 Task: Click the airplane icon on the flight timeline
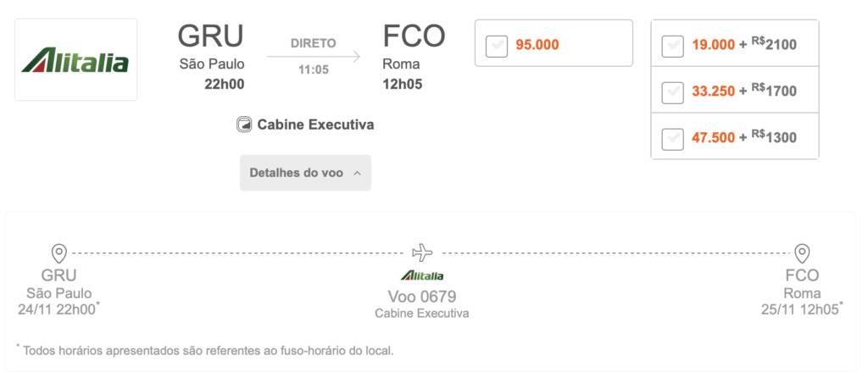(422, 252)
